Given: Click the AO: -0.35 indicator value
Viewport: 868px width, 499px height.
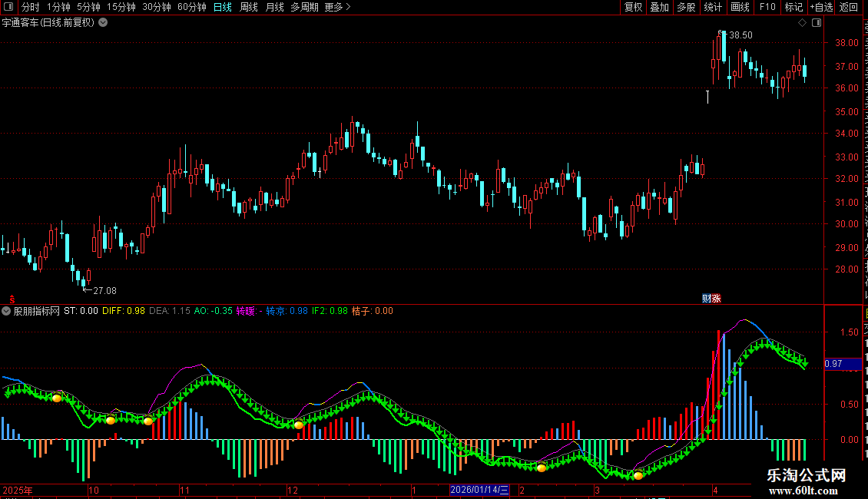Looking at the screenshot, I should pos(213,311).
